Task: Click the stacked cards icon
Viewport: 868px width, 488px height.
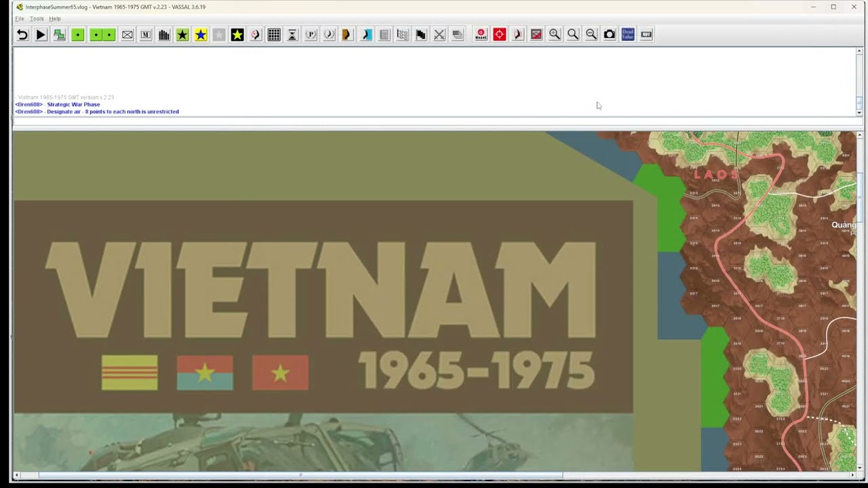Action: click(x=458, y=35)
